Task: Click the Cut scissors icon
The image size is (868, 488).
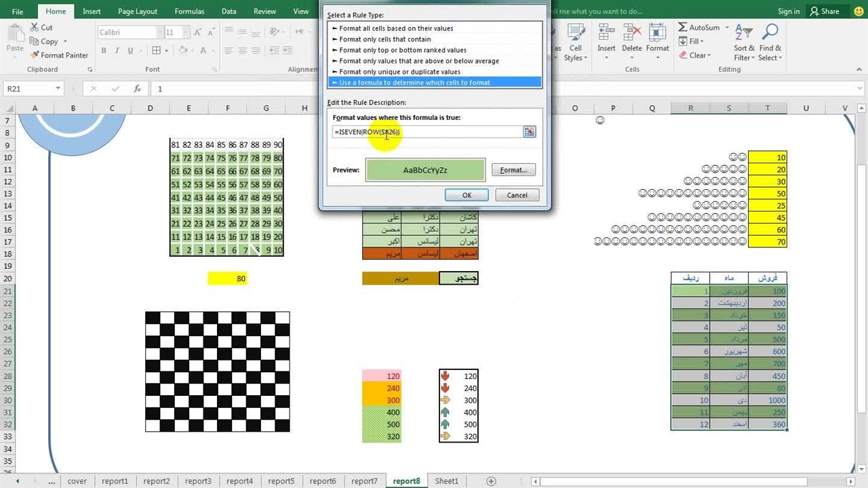Action: [34, 28]
